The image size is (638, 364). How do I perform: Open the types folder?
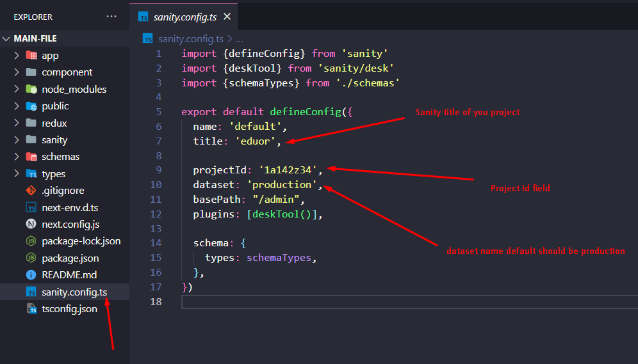tap(53, 174)
